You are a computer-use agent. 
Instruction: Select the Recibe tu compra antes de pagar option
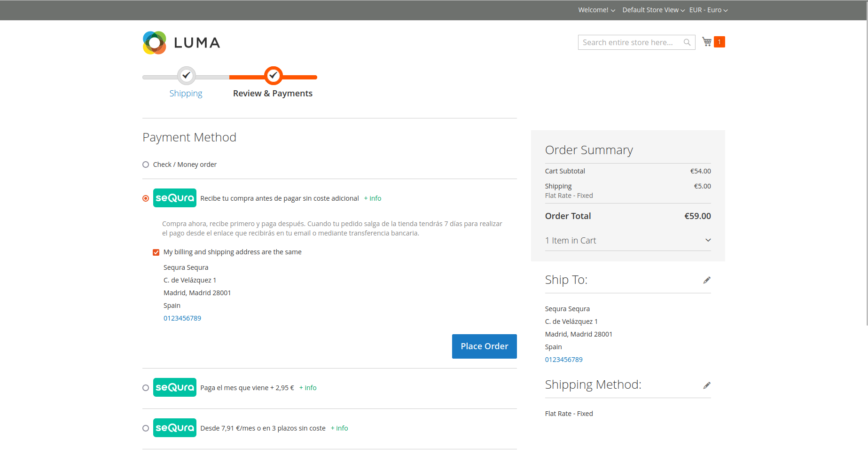point(146,198)
